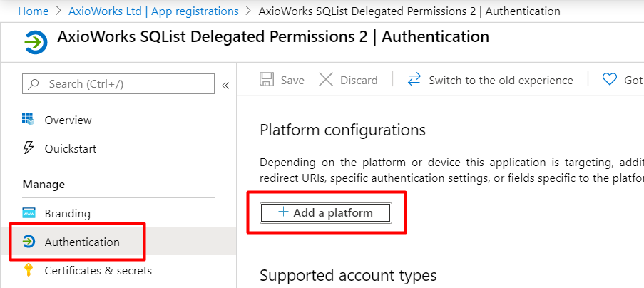644x288 pixels.
Task: Click the Quickstart lightning icon
Action: [x=28, y=148]
